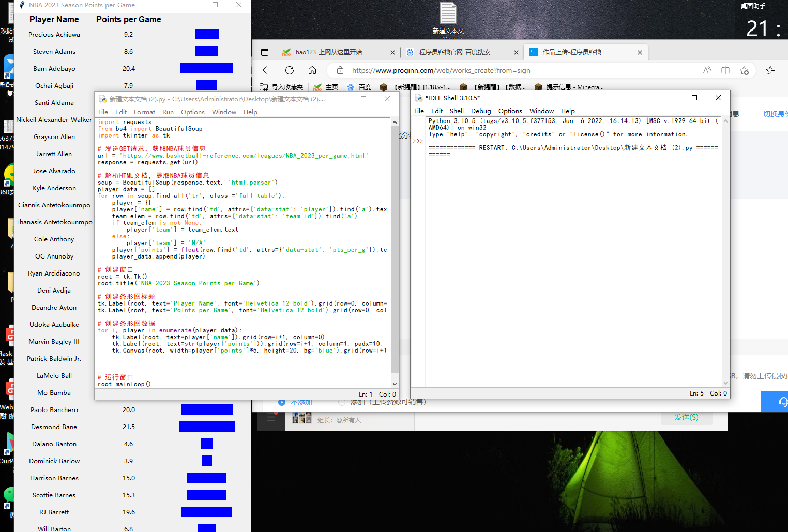
Task: Open the 【新提醒】【数据... bookmark
Action: (x=492, y=87)
